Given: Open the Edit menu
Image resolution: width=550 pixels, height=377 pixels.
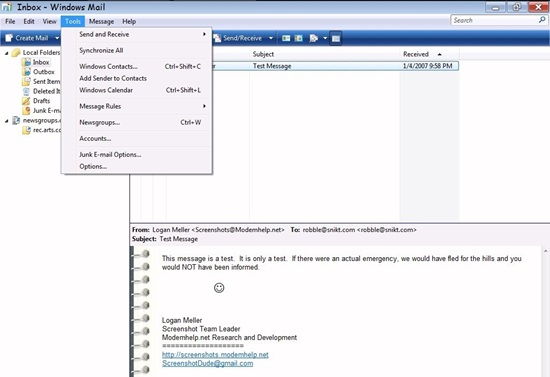Looking at the screenshot, I should pyautogui.click(x=29, y=21).
